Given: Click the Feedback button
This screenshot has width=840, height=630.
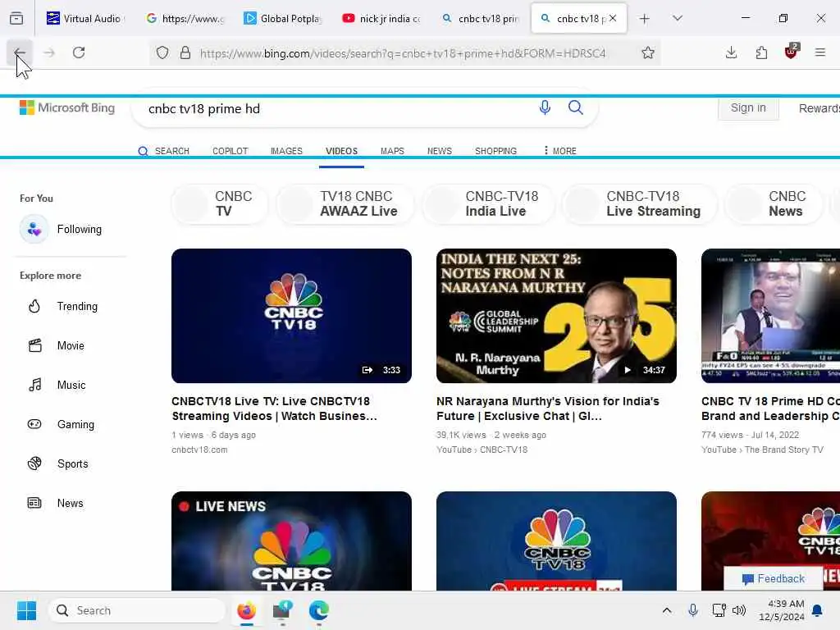Looking at the screenshot, I should [774, 578].
